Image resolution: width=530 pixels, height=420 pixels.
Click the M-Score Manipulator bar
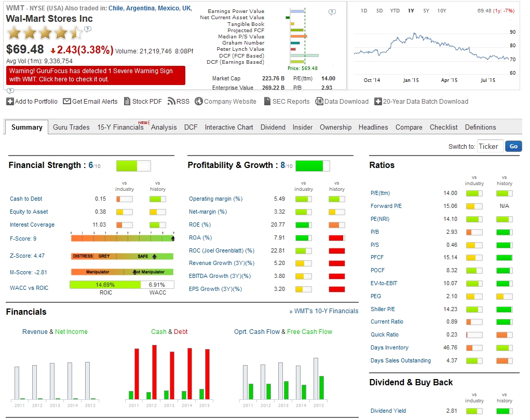coord(122,272)
